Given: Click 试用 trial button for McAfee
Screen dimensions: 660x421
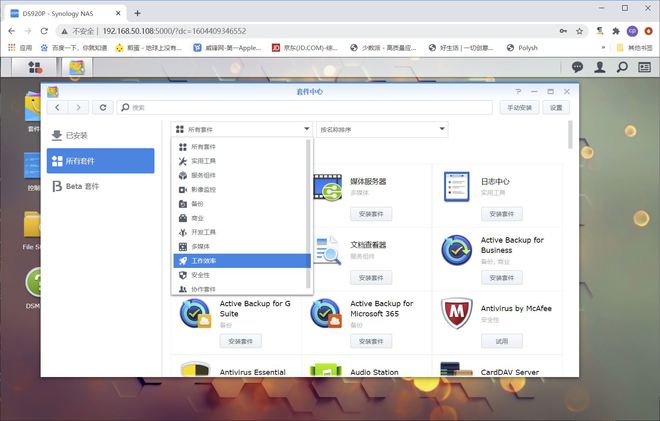Looking at the screenshot, I should (502, 341).
